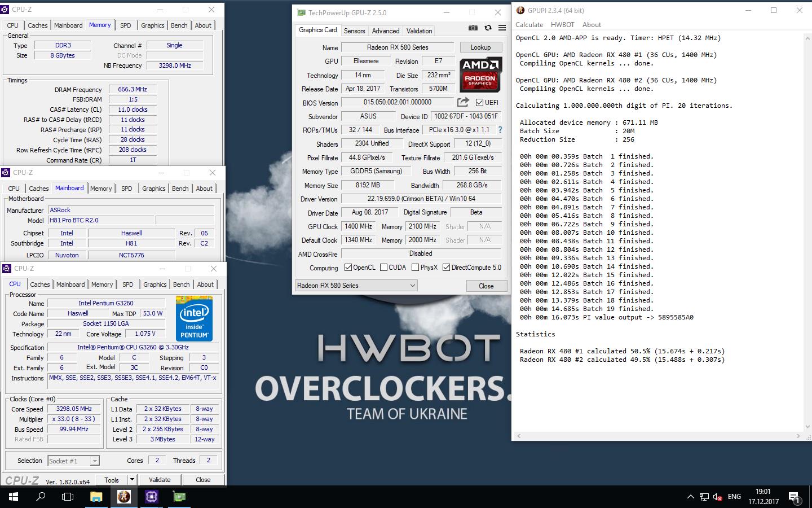Switch to GPUPI via its taskbar icon
812x508 pixels.
point(124,497)
